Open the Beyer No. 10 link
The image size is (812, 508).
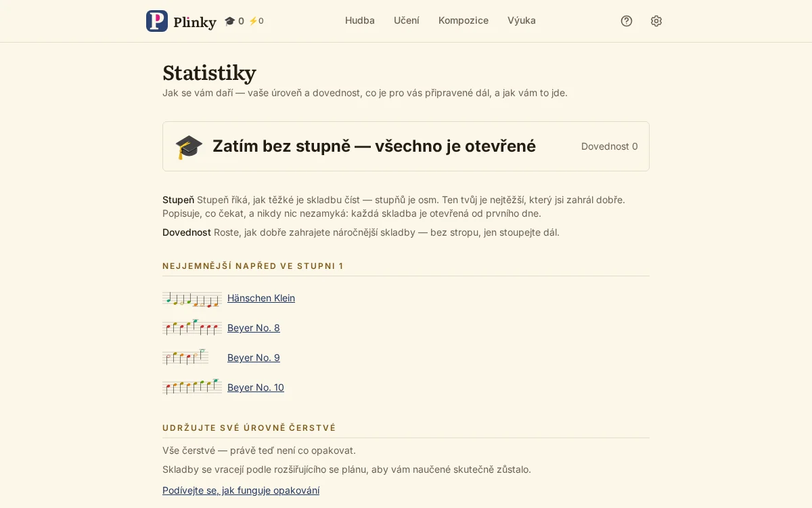(x=256, y=387)
